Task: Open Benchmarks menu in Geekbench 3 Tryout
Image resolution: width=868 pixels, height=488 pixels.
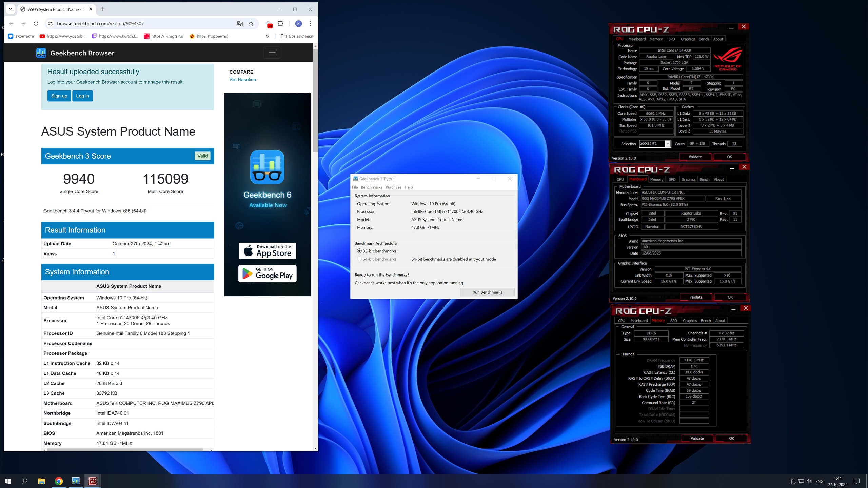Action: pos(371,187)
